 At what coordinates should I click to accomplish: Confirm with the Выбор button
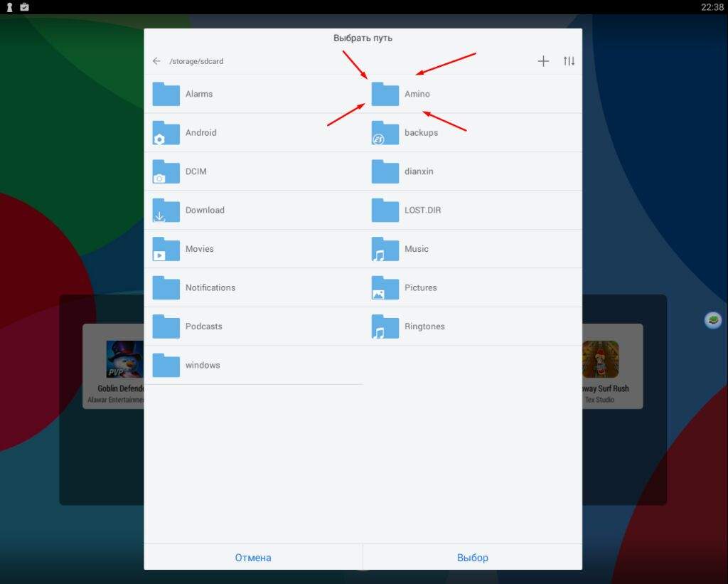(x=473, y=558)
